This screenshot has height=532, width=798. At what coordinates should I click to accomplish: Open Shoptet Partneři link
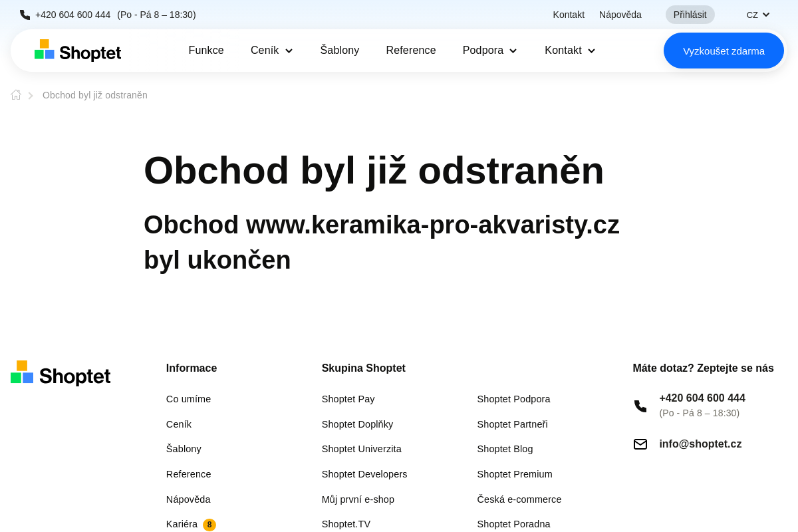pyautogui.click(x=513, y=424)
